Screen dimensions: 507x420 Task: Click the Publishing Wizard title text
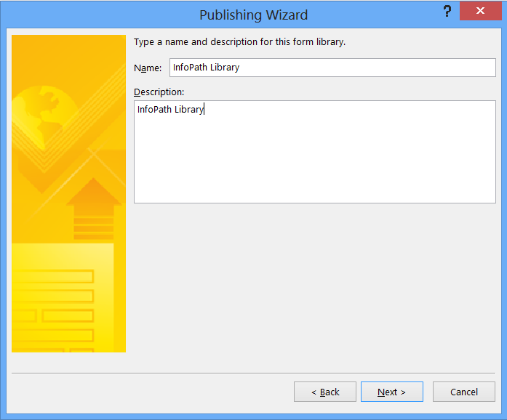click(x=253, y=15)
